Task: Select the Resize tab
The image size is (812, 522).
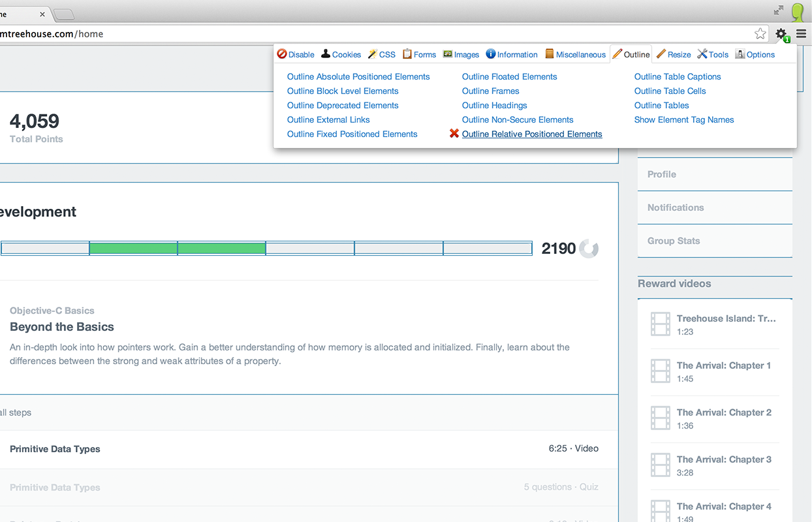Action: point(674,55)
